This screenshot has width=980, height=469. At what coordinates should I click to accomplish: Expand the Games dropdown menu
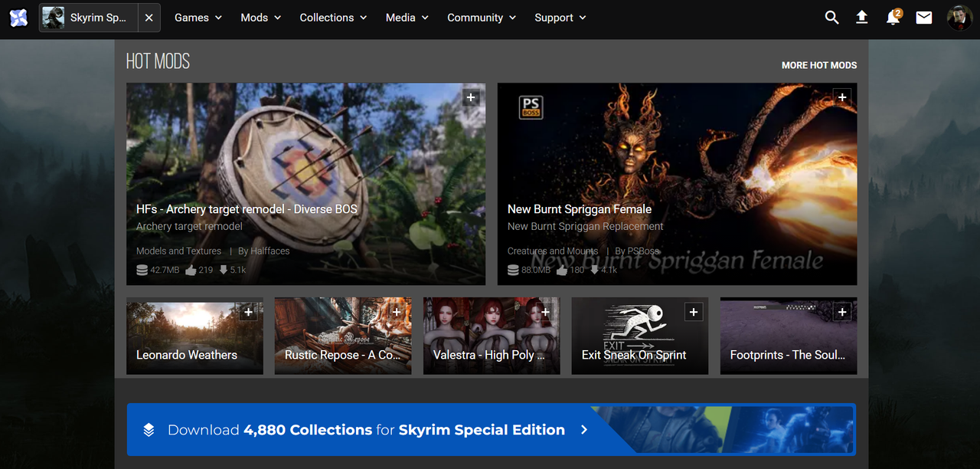coord(198,18)
